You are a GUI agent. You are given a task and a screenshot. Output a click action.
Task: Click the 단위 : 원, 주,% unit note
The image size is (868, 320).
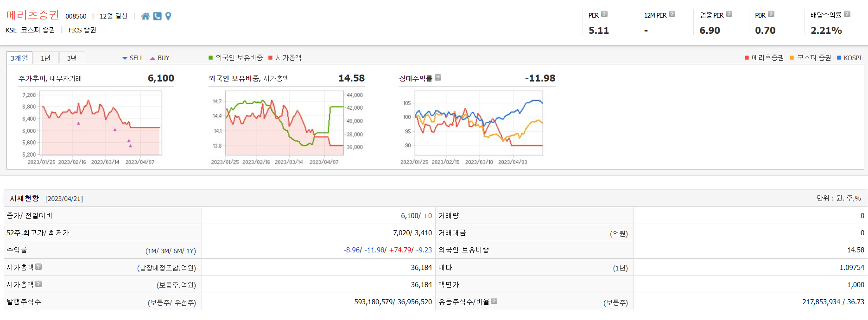point(839,198)
